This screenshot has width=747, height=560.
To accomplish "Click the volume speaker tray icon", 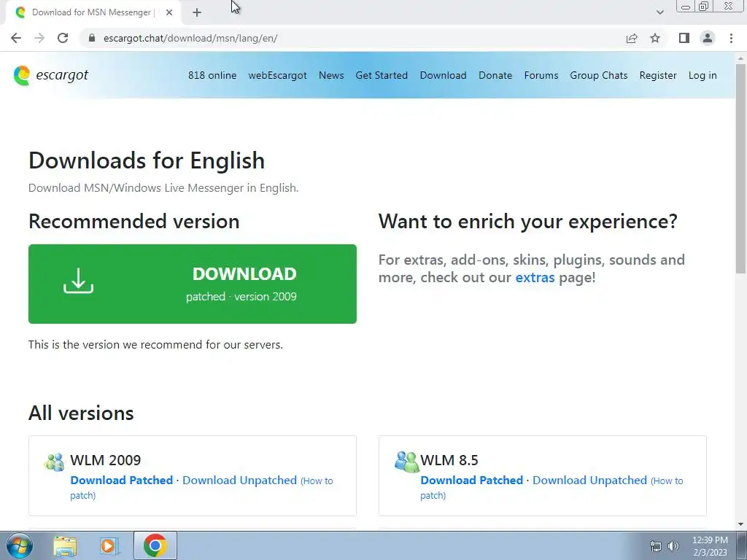I will (x=673, y=545).
